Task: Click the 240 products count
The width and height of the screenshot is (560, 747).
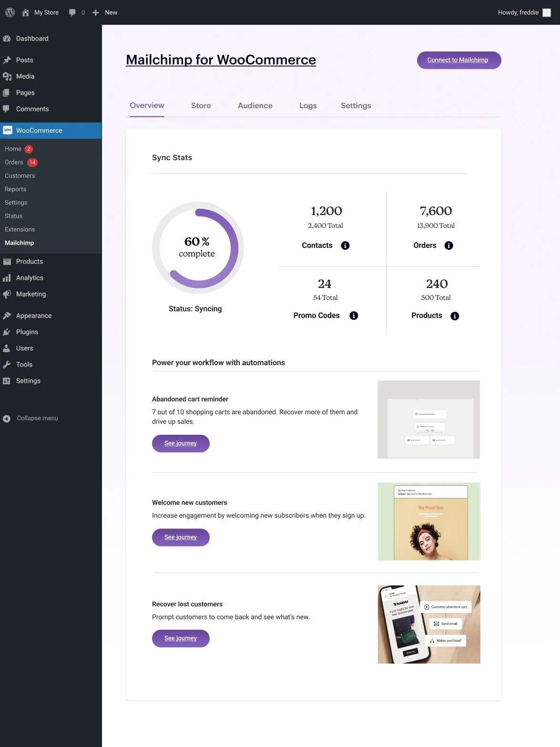Action: tap(437, 284)
